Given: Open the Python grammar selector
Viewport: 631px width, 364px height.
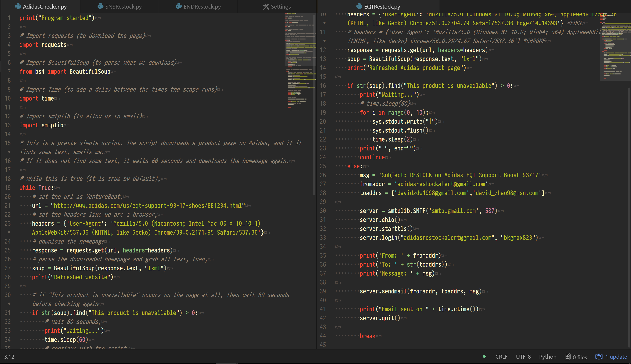Looking at the screenshot, I should coord(548,357).
